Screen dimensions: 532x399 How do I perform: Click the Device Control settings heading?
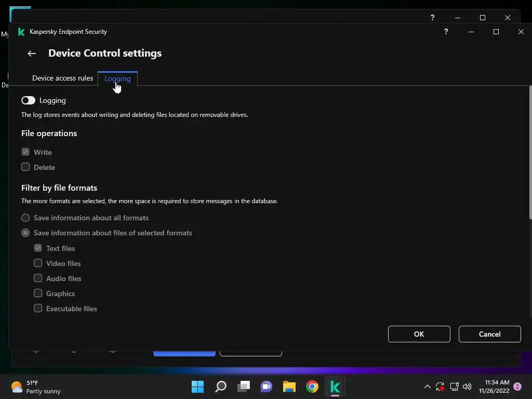pos(105,54)
